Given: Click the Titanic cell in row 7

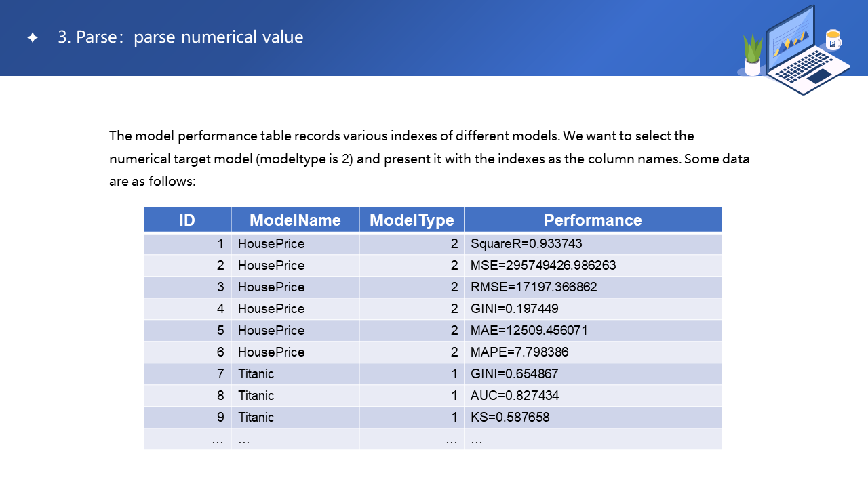Looking at the screenshot, I should coord(256,373).
